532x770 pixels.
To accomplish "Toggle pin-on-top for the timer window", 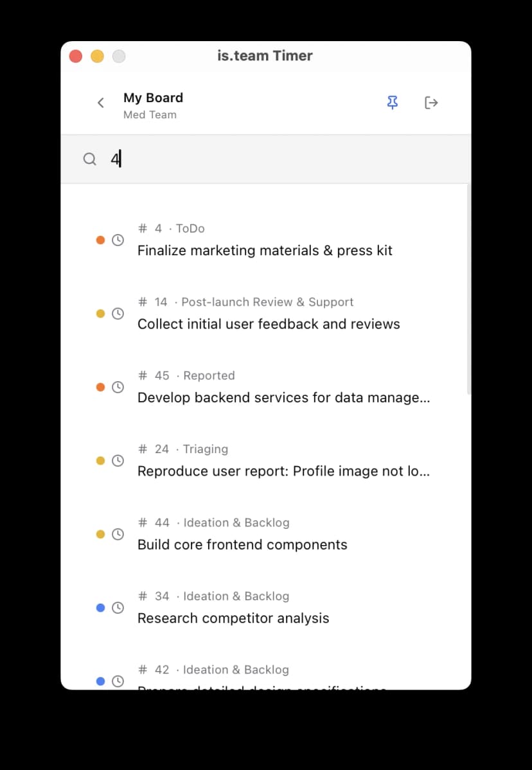I will point(393,102).
